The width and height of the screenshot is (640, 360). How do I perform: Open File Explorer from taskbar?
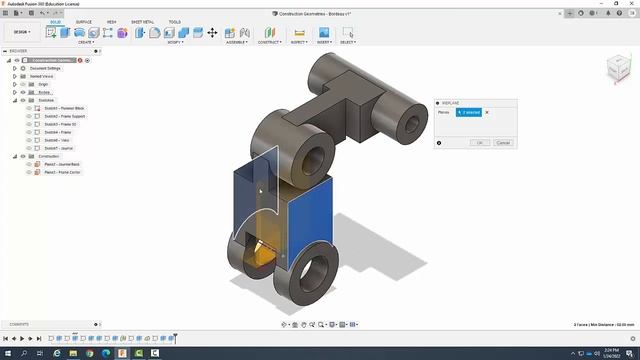point(73,353)
